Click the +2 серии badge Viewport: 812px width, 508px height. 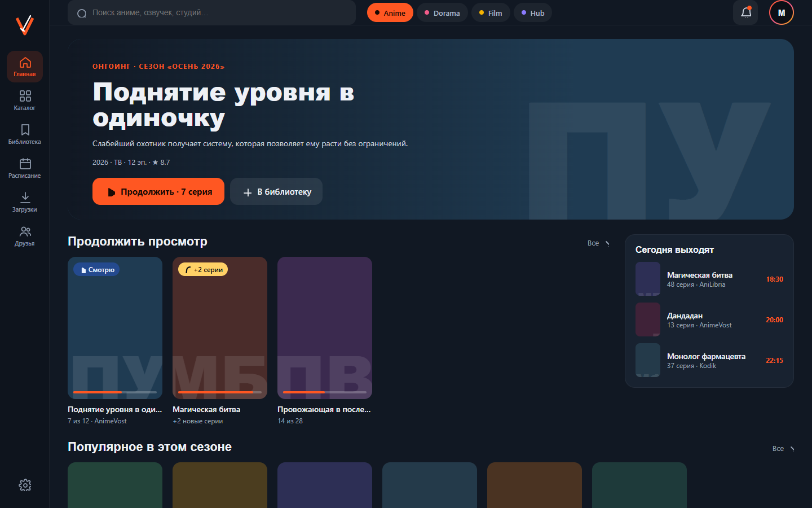203,270
